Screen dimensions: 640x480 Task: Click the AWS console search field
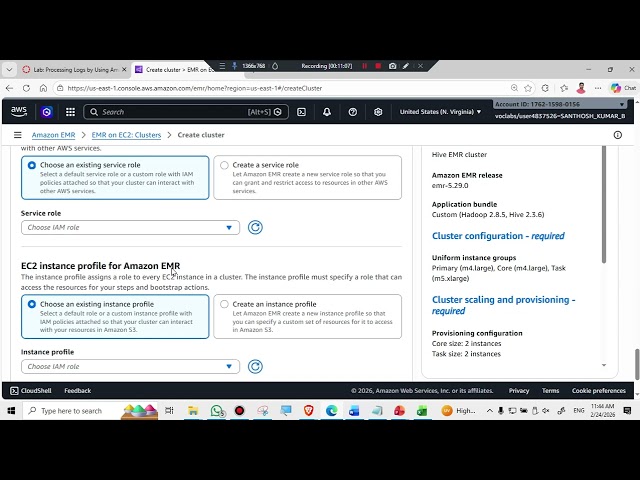(186, 112)
